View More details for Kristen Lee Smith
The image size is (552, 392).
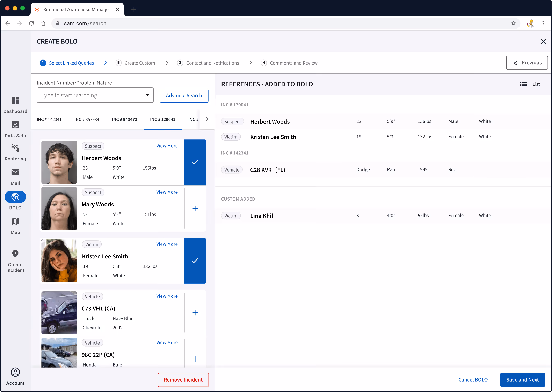tap(167, 244)
